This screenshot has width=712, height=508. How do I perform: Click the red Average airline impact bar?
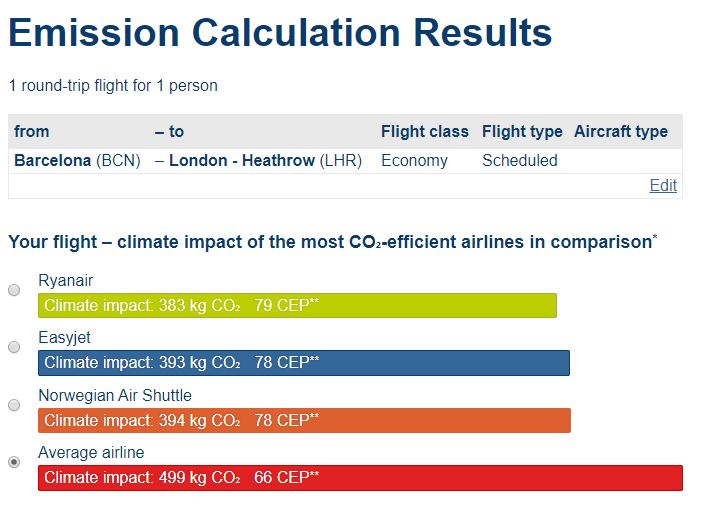click(x=360, y=477)
